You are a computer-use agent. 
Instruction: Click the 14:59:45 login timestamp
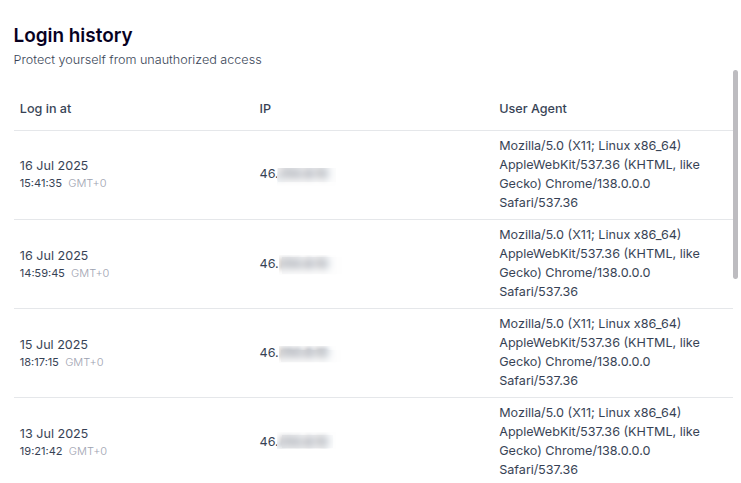[x=41, y=274]
